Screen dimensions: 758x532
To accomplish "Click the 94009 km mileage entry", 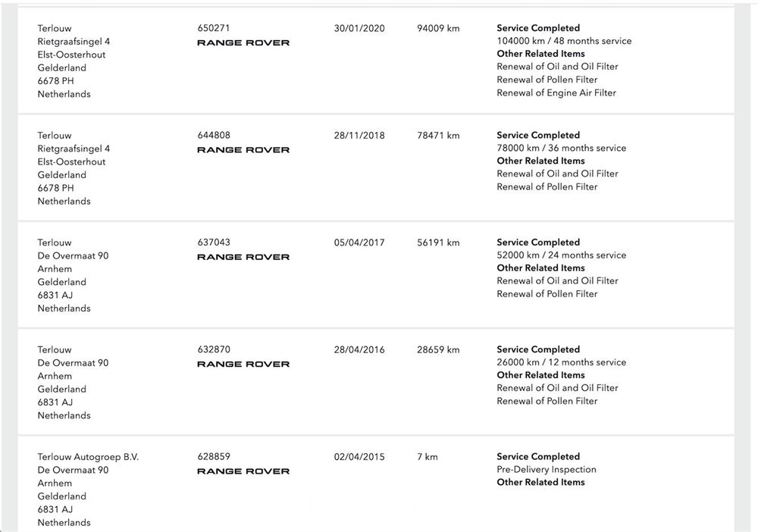I will (x=438, y=28).
